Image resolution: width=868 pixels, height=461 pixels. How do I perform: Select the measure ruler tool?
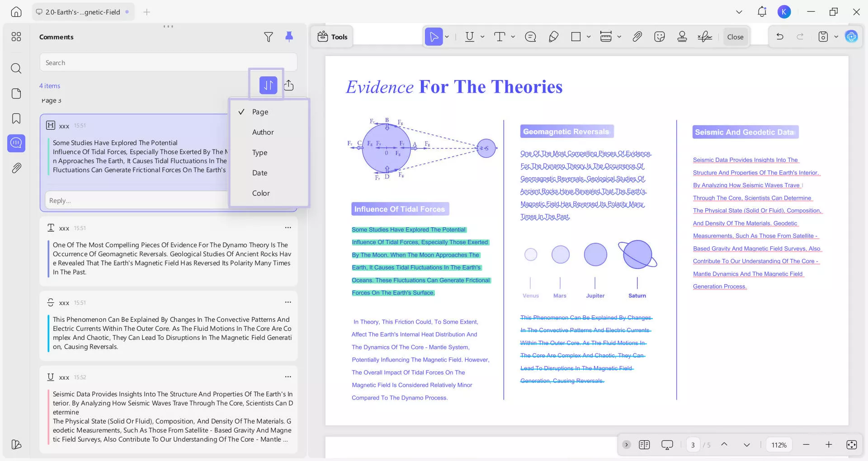tap(606, 37)
